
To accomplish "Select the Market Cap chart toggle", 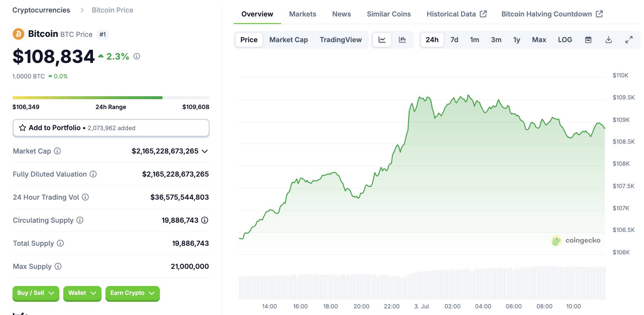I will click(289, 40).
